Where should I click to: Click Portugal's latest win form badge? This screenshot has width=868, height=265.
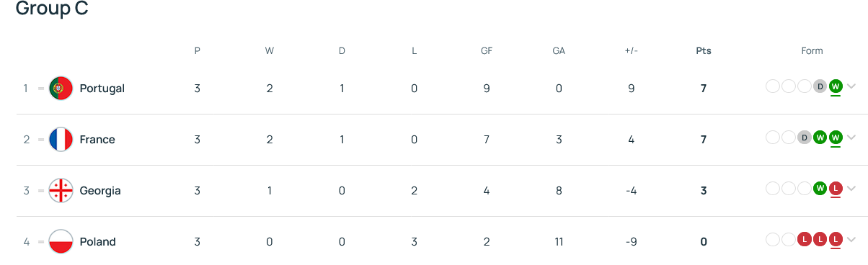click(x=836, y=86)
